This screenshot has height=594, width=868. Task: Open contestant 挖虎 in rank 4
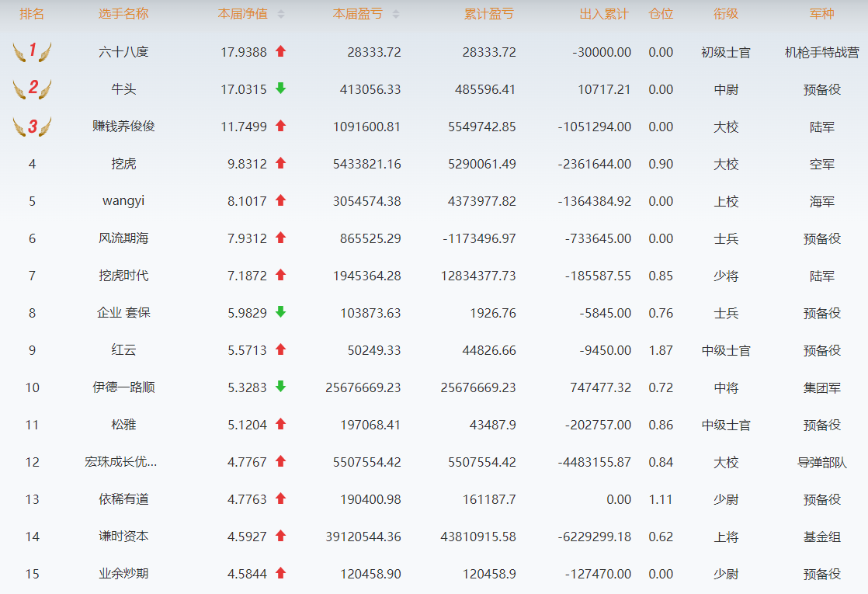tap(123, 164)
